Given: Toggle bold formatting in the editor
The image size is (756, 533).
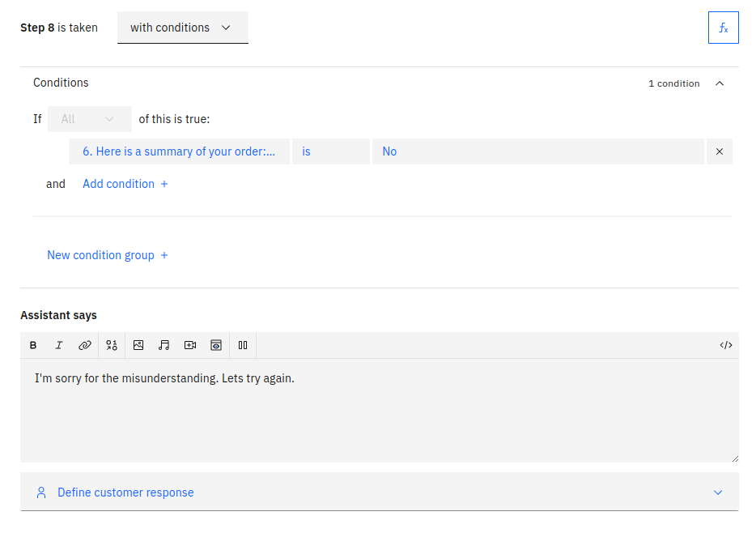Looking at the screenshot, I should 33,345.
